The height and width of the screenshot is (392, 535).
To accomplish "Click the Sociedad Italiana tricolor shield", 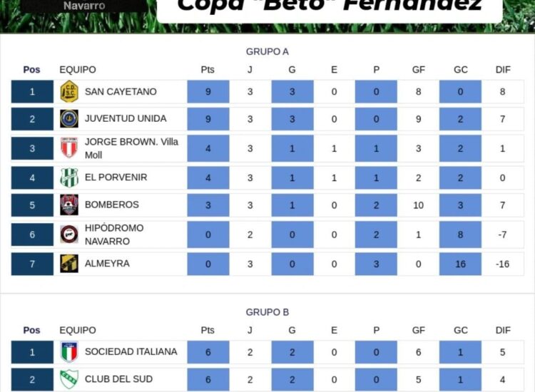I will point(69,352).
